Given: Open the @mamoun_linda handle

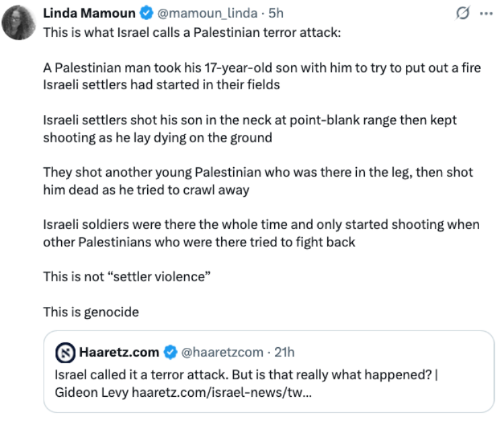Looking at the screenshot, I should [x=208, y=13].
